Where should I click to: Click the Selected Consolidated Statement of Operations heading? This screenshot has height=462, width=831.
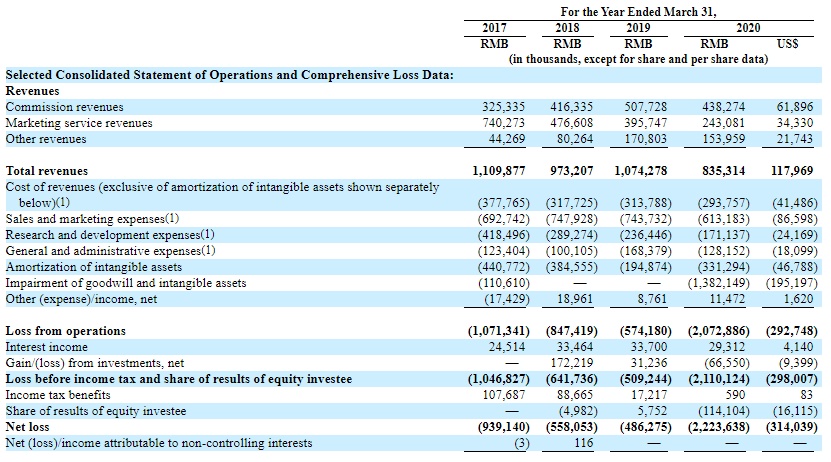point(229,74)
